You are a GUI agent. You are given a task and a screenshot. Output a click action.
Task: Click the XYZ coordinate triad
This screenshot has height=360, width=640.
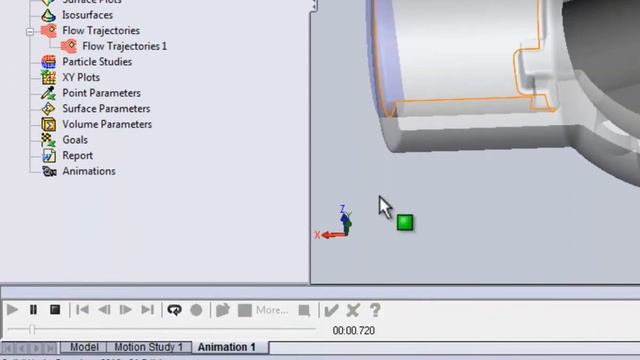334,222
